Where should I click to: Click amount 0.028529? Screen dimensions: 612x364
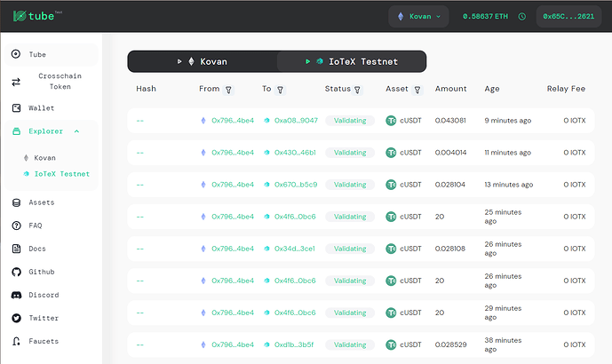[x=450, y=344]
